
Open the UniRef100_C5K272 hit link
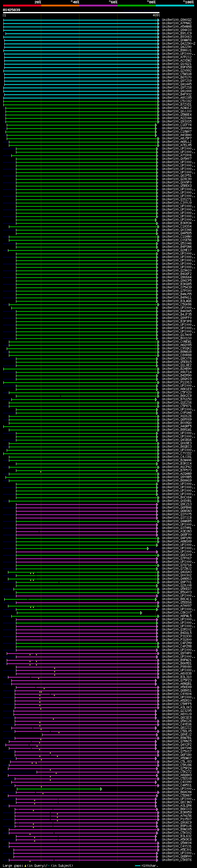pos(177,772)
